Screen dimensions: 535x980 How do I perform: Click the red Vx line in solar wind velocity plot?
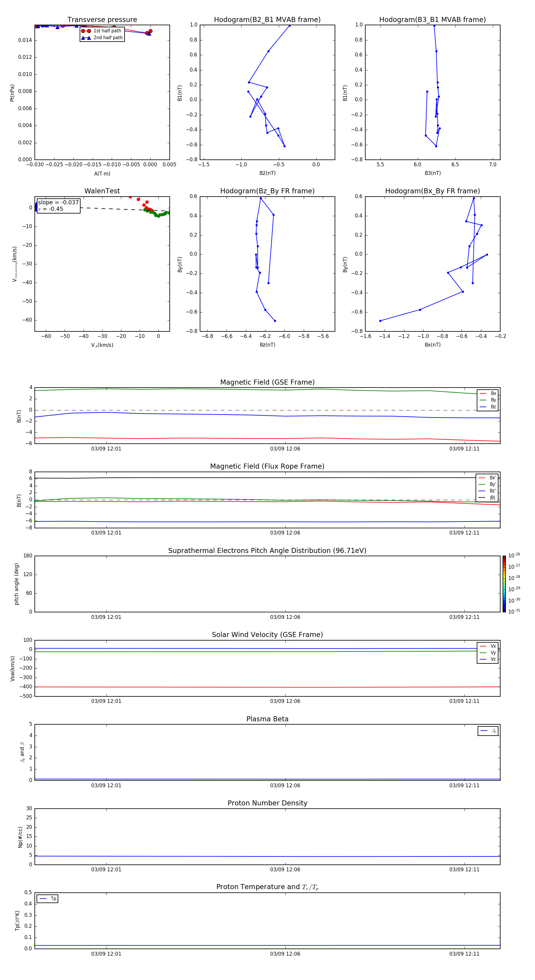coord(267,687)
